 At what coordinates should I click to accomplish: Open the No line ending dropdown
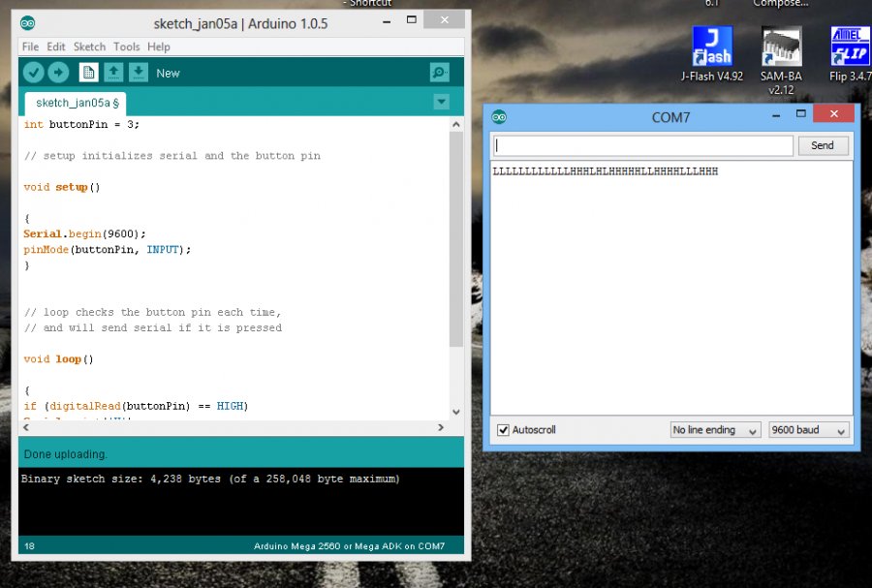715,429
